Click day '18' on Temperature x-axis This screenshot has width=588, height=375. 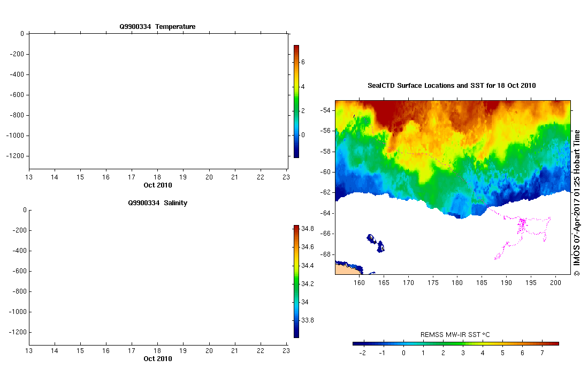(157, 177)
